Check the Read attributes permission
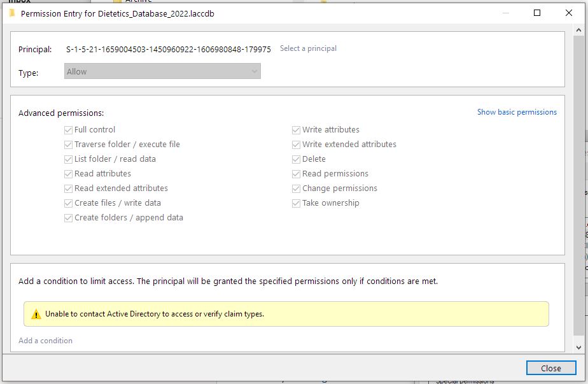 pos(67,173)
